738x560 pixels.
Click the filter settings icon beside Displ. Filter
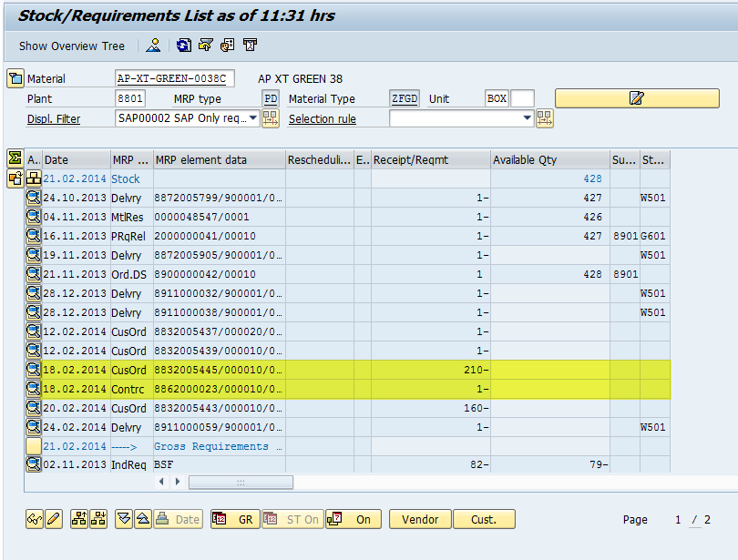[271, 118]
